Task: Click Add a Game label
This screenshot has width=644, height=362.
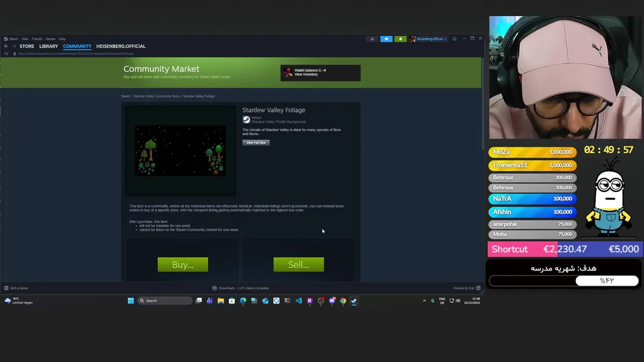Action: pos(19,288)
